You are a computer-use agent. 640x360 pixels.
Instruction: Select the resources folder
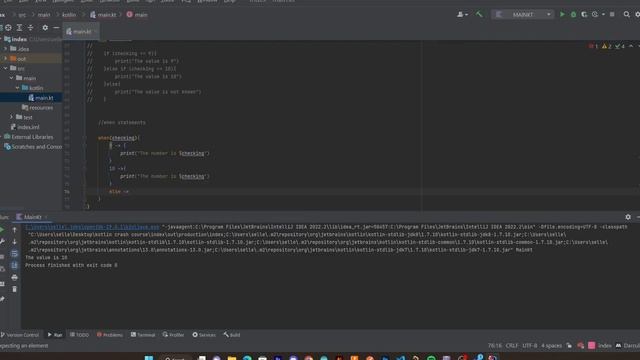tap(37, 108)
